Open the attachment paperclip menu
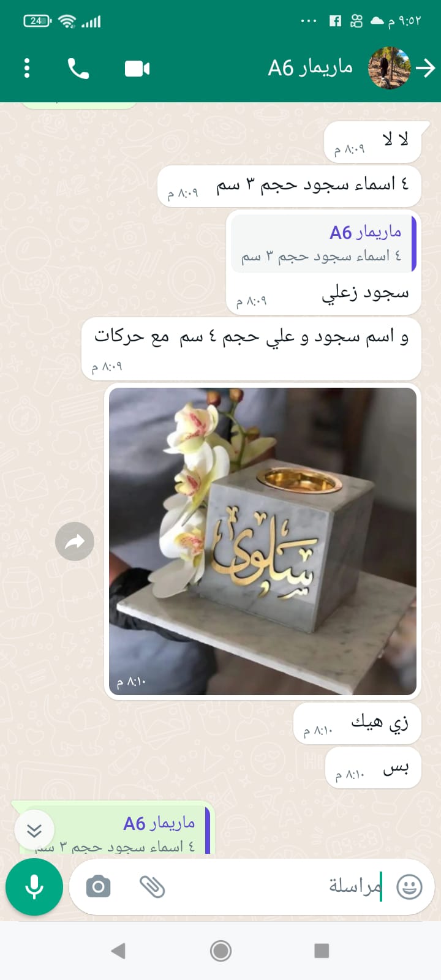441x980 pixels. point(152,886)
